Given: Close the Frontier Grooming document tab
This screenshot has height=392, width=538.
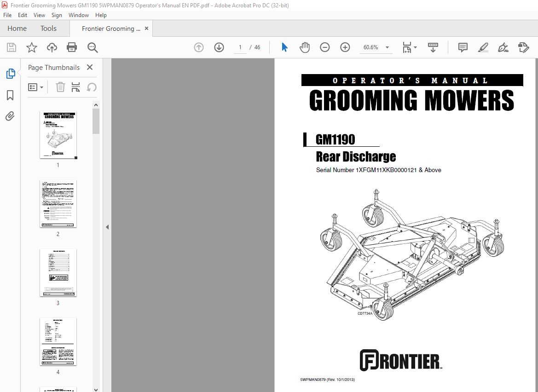Looking at the screenshot, I should coord(146,29).
